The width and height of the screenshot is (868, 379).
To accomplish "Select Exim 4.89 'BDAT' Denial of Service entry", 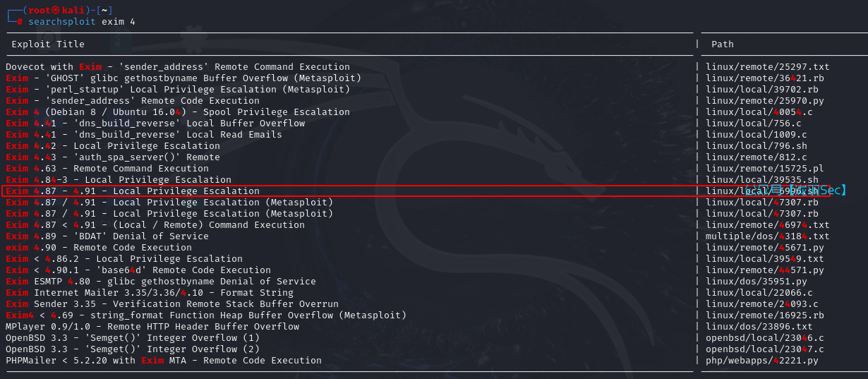I will point(107,236).
